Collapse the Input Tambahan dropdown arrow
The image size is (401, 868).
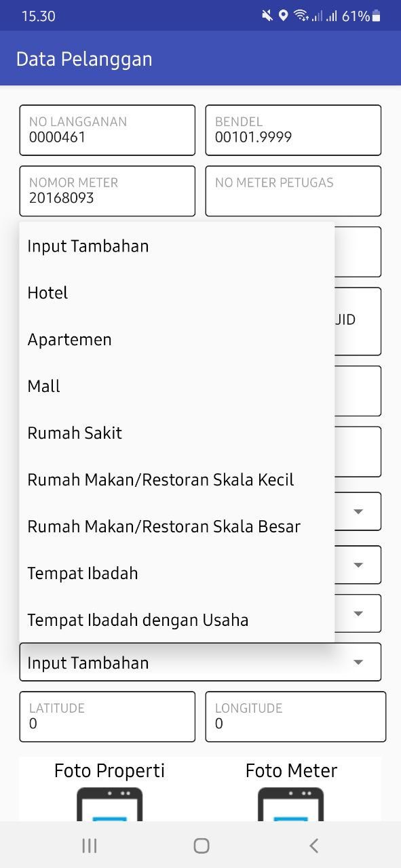358,663
